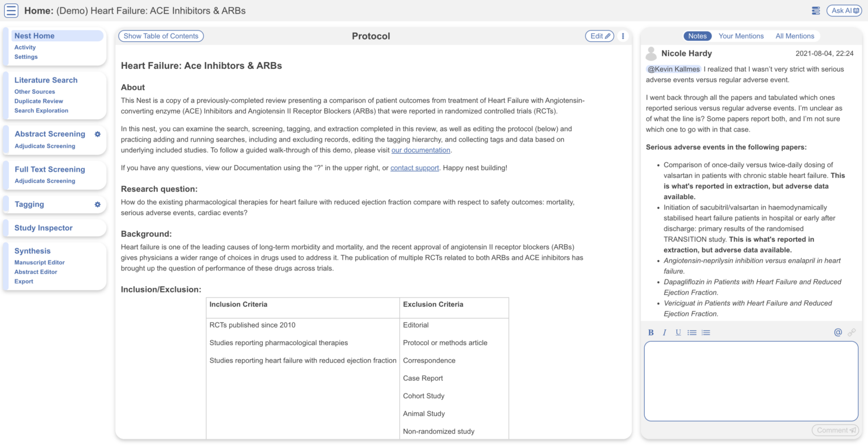The width and height of the screenshot is (868, 445).
Task: Click the Tagging settings gear icon
Action: [97, 204]
